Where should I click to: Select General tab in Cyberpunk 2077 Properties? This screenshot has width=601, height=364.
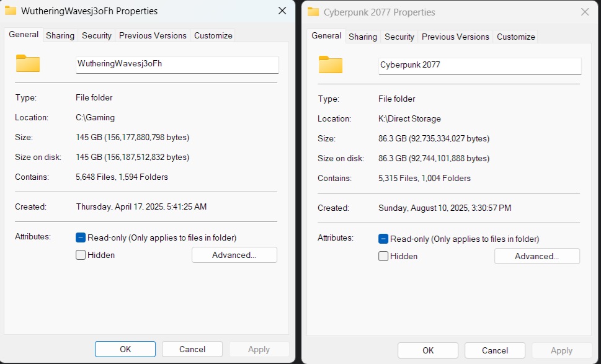click(x=326, y=35)
